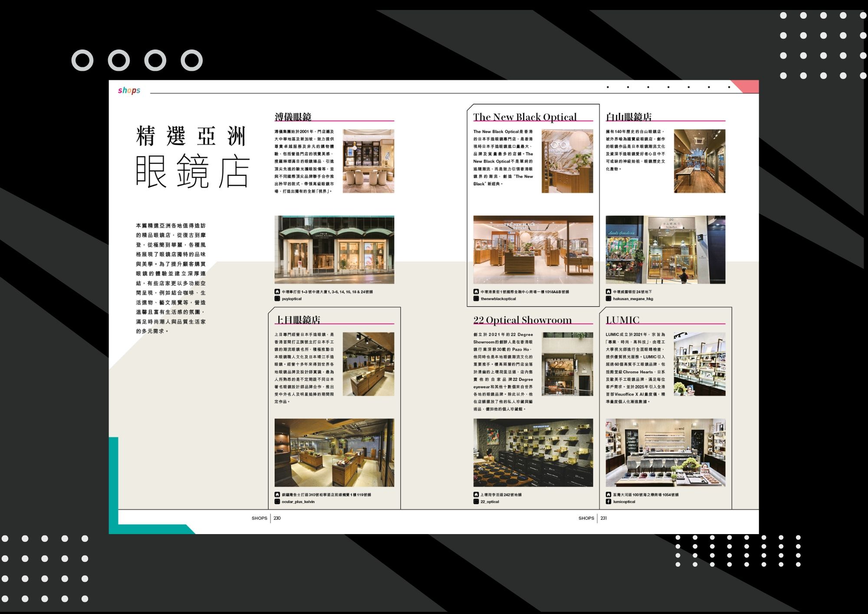This screenshot has height=614, width=868.
Task: Select the 上目眼鏡店 shop heading
Action: click(298, 320)
